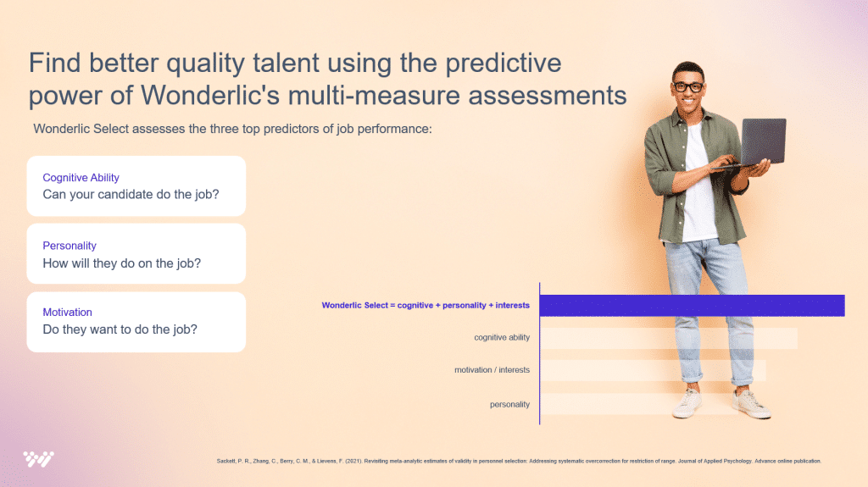Click the man's eyeglasses

(x=687, y=86)
